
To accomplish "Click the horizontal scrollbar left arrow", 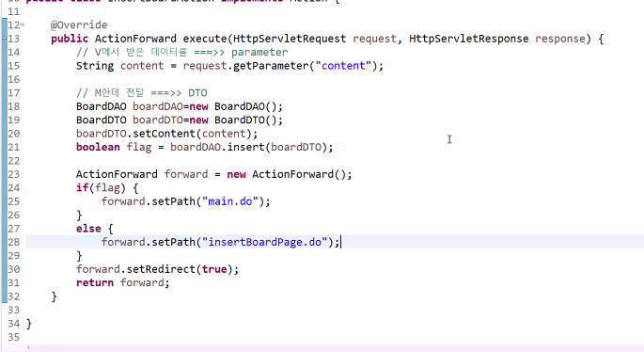I will 28,348.
